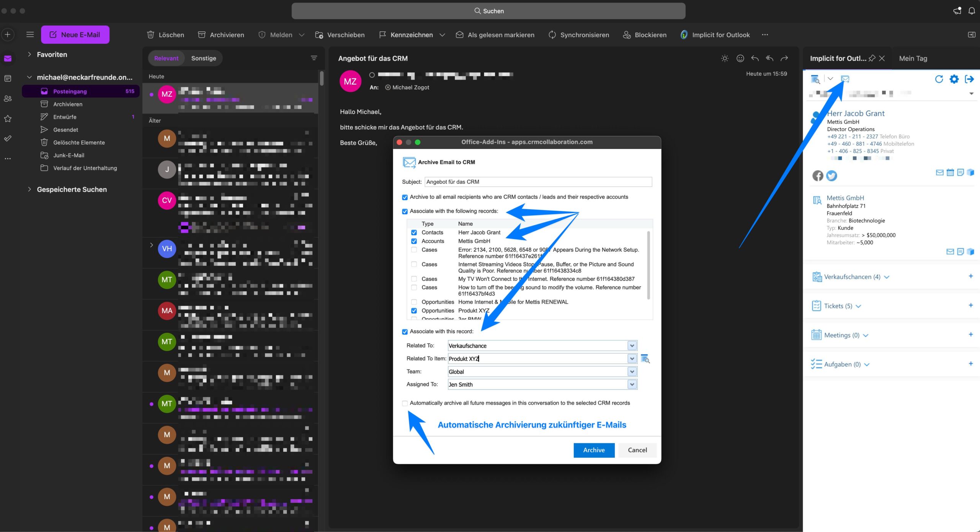This screenshot has height=532, width=980.
Task: Open the Gesendet folder
Action: 80,130
